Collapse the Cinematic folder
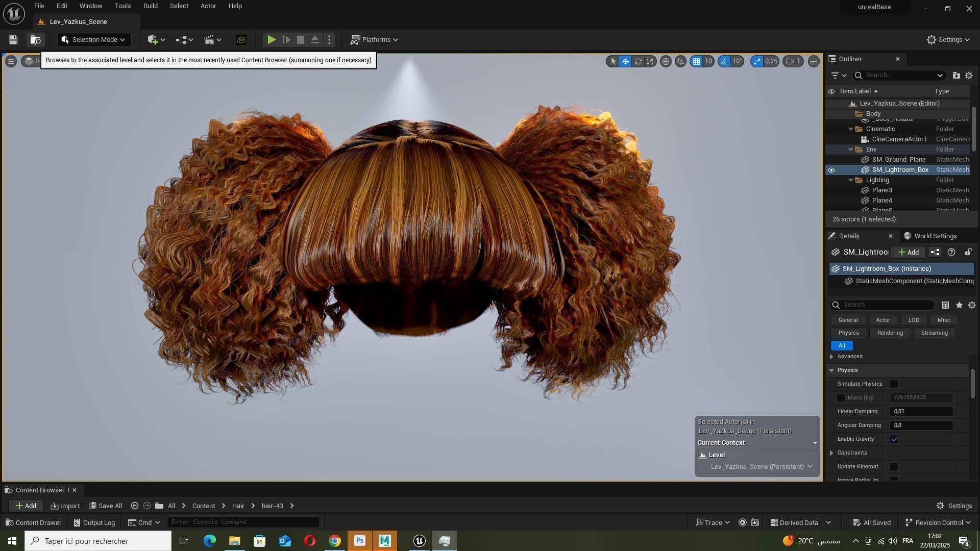980x551 pixels. [x=851, y=129]
